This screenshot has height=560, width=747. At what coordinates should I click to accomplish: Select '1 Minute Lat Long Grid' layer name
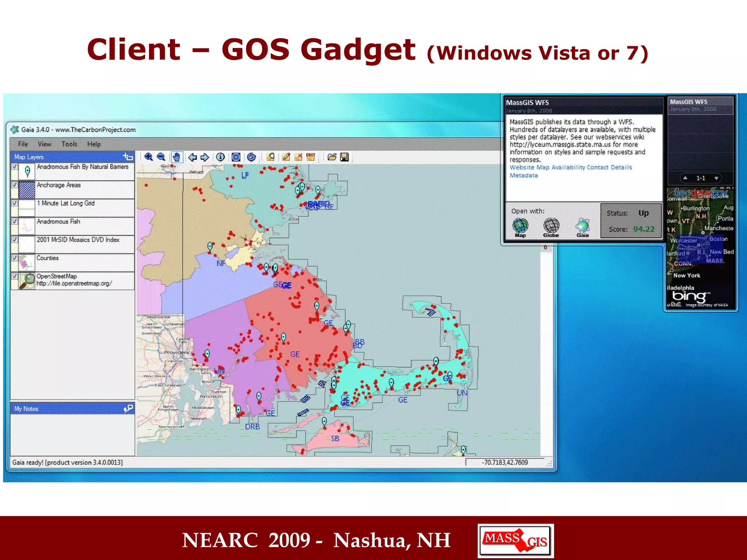[x=66, y=203]
